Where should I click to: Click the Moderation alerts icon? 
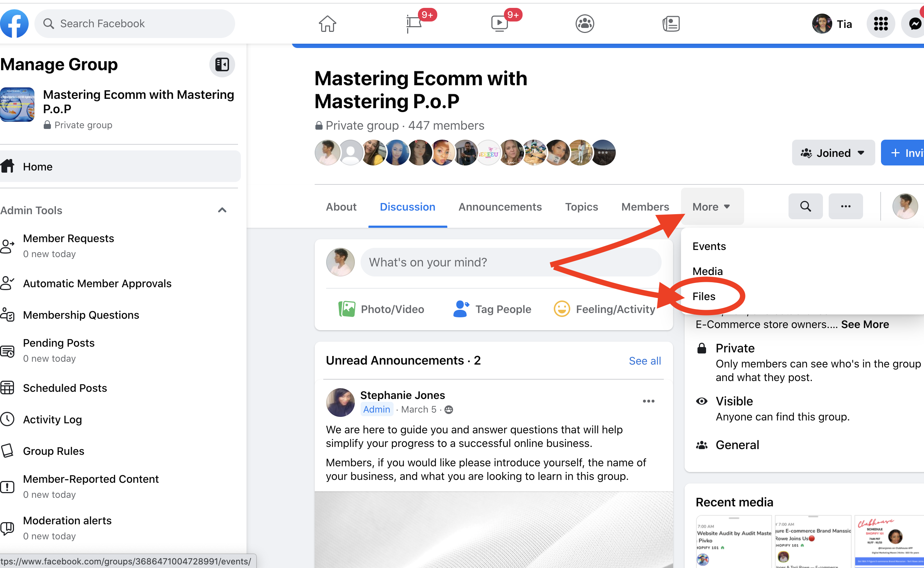pos(7,528)
